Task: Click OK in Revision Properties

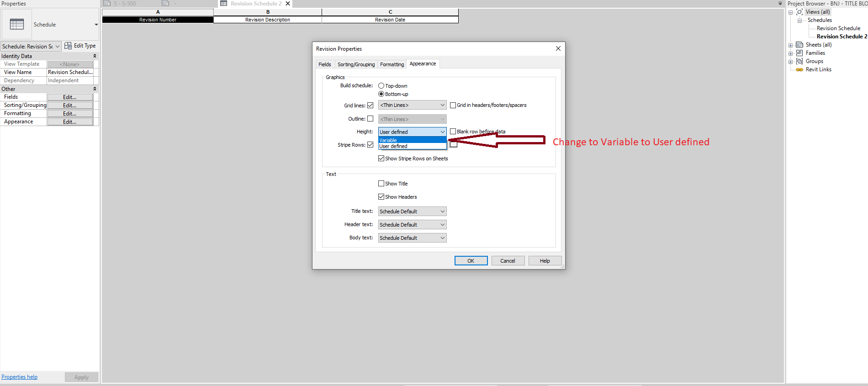Action: pos(471,261)
